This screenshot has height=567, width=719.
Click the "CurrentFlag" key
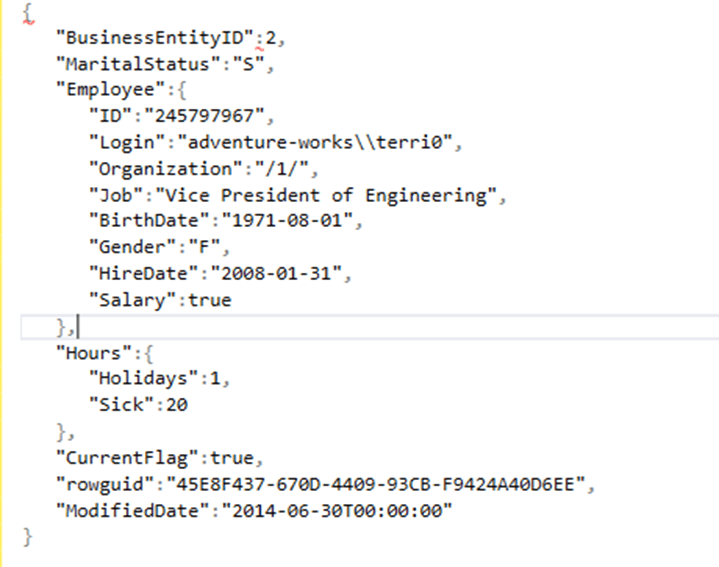tap(128, 459)
